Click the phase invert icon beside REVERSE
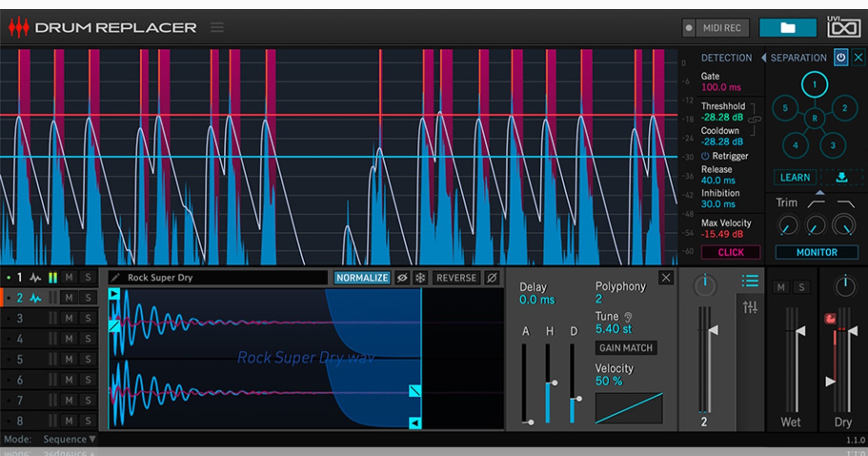Screen dimensions: 868x456 click(x=491, y=278)
